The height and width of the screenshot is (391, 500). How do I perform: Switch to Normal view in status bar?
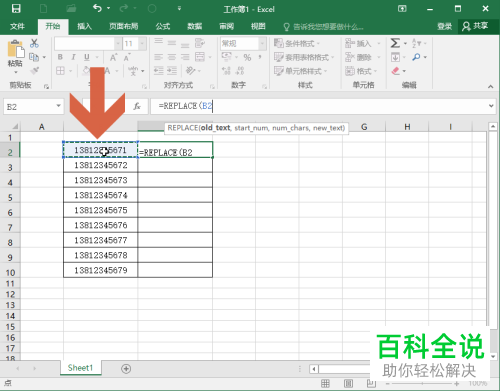coord(325,383)
